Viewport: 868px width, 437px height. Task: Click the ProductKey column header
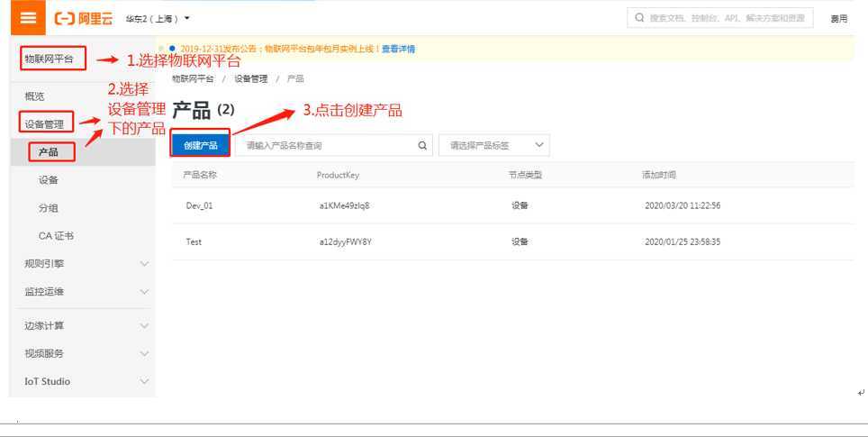338,175
